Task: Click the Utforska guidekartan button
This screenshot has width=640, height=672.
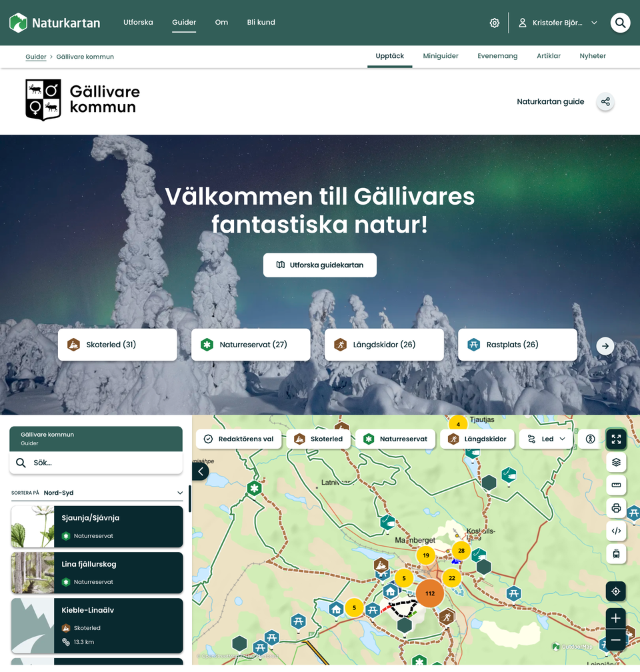Action: (320, 265)
